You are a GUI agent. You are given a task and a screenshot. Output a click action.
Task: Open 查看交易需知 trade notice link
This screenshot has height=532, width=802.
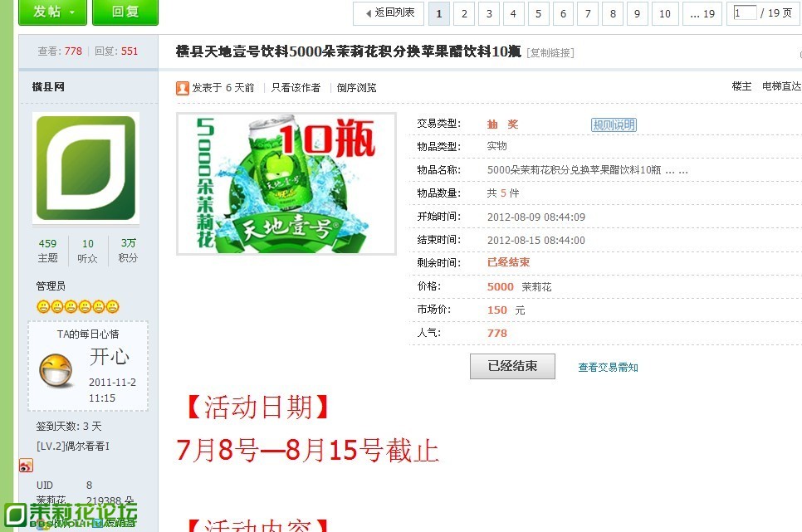(x=609, y=368)
